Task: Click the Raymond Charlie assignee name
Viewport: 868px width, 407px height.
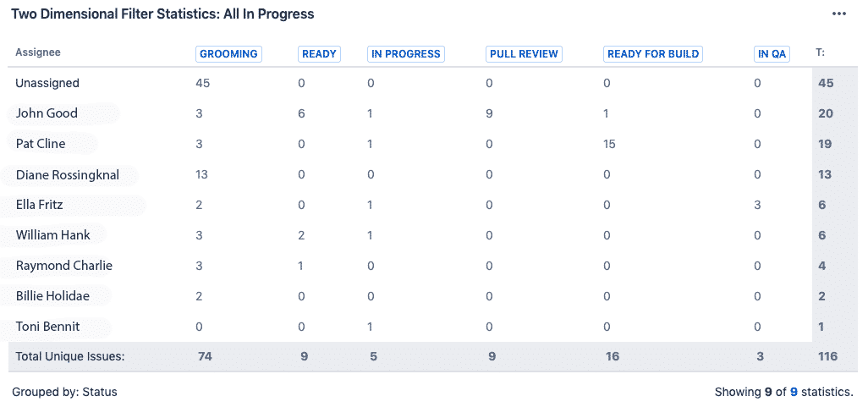Action: [x=63, y=266]
